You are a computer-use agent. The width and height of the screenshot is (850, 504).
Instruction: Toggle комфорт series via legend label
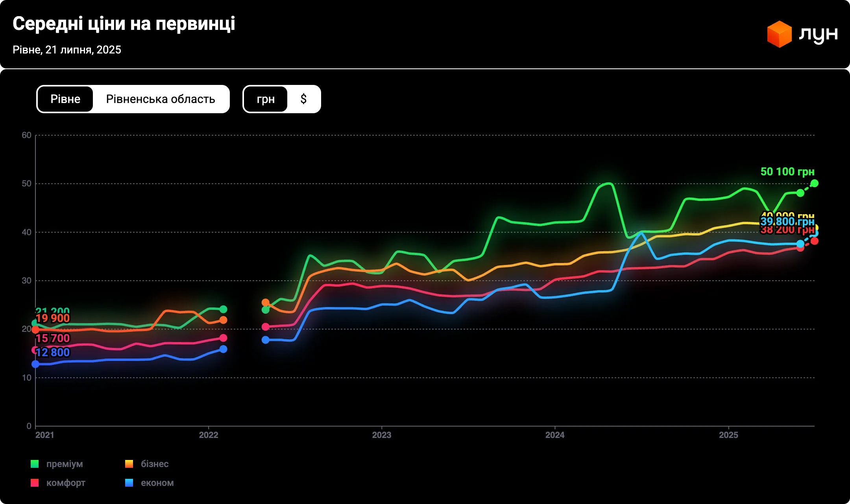pyautogui.click(x=66, y=483)
